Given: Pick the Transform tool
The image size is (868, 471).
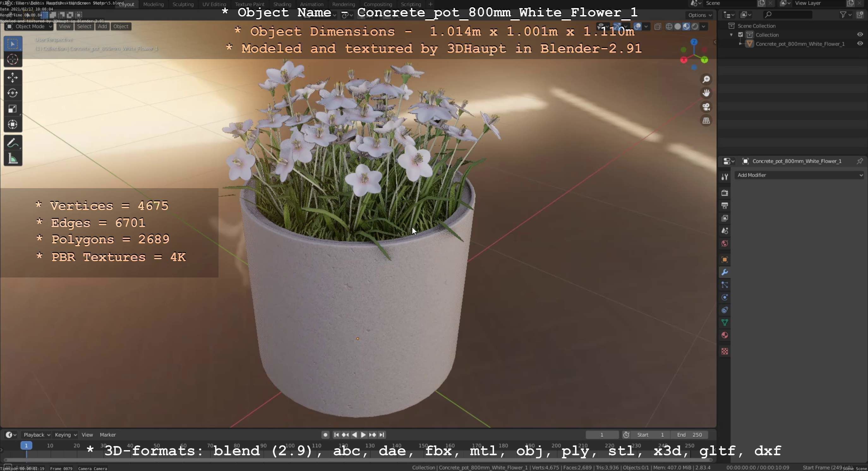Looking at the screenshot, I should point(13,125).
